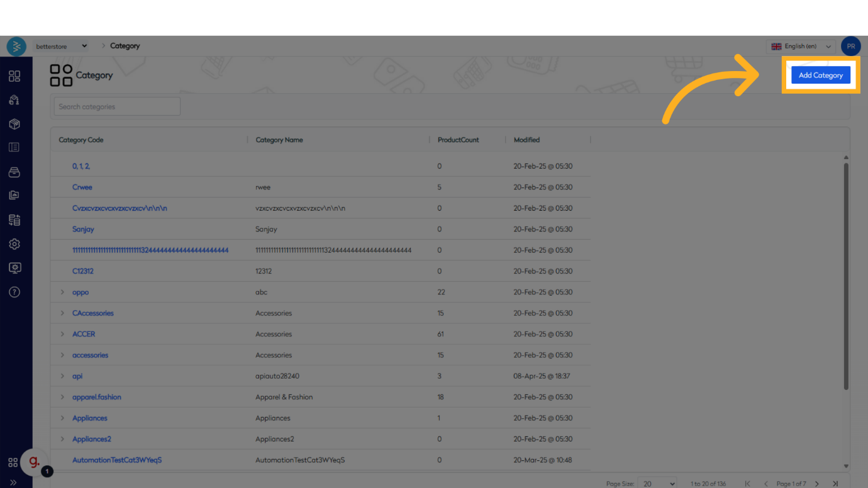Click the Add Category button
The width and height of the screenshot is (868, 488).
click(820, 75)
